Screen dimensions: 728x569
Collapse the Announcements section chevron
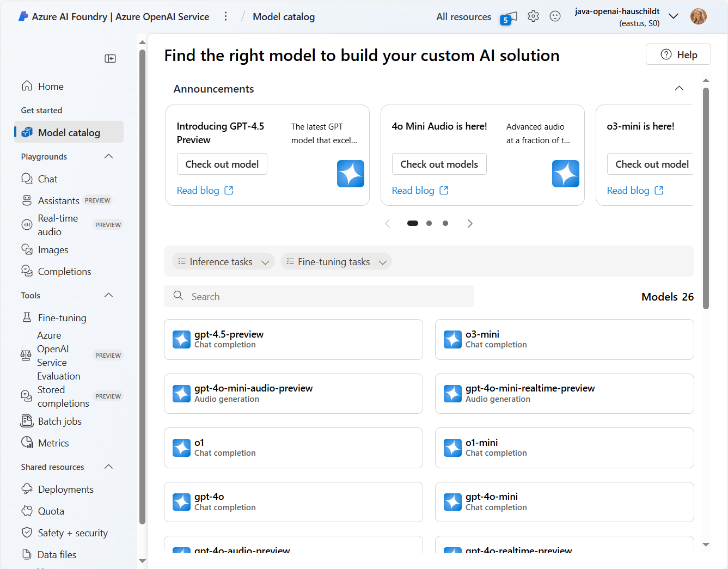[x=679, y=88]
